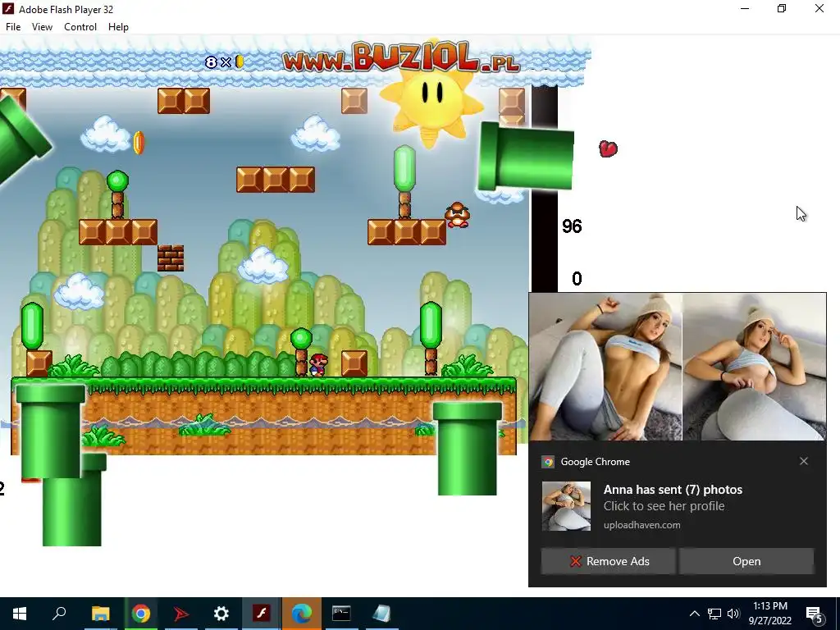
Task: Click the Chrome icon in notification header
Action: [548, 462]
